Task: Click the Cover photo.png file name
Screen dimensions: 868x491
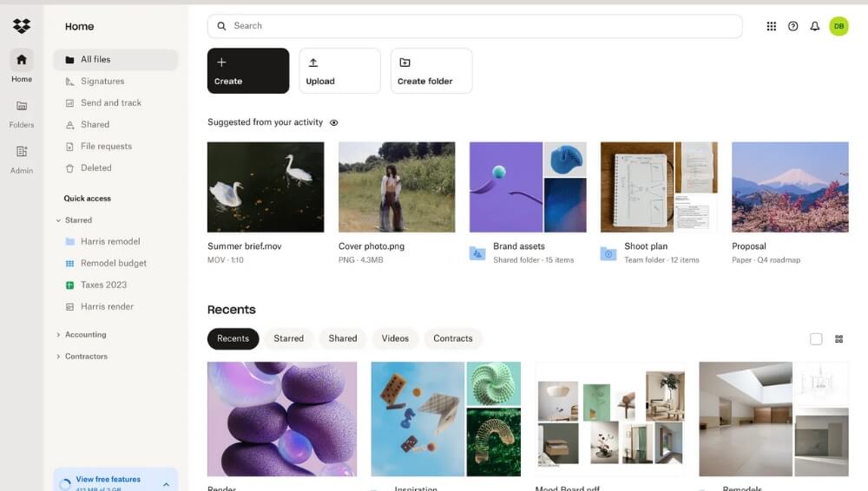Action: coord(372,246)
